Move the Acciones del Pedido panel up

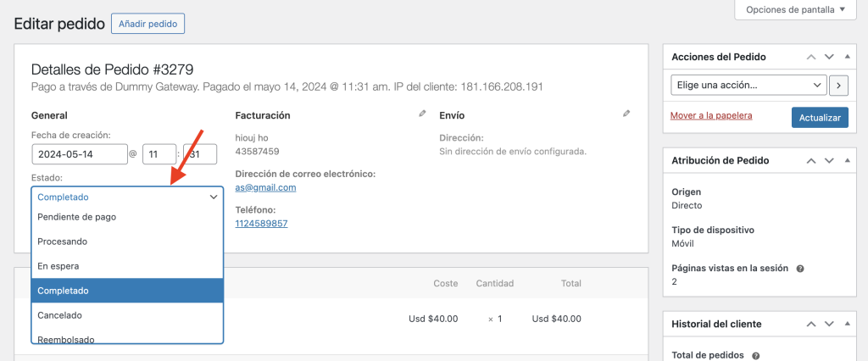click(x=811, y=57)
